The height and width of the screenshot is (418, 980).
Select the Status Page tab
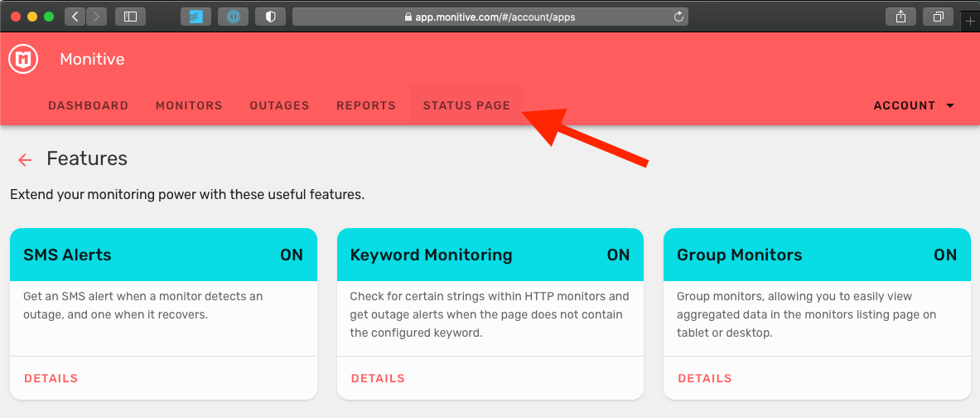click(x=467, y=106)
